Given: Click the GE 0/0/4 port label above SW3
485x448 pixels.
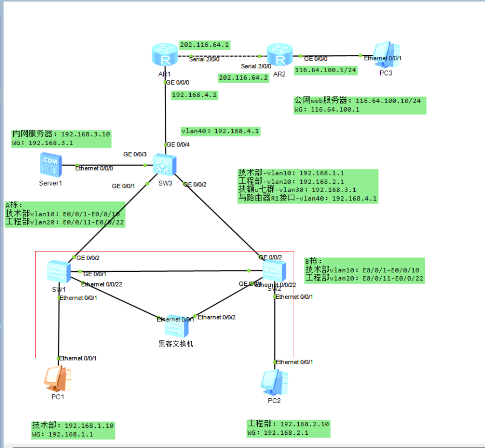Looking at the screenshot, I should [178, 145].
